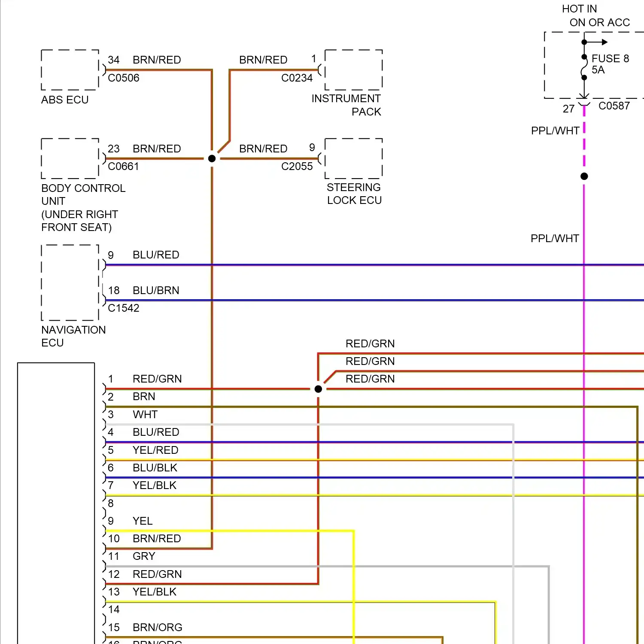Click connector label 'C0506'
644x644 pixels.
coord(124,78)
